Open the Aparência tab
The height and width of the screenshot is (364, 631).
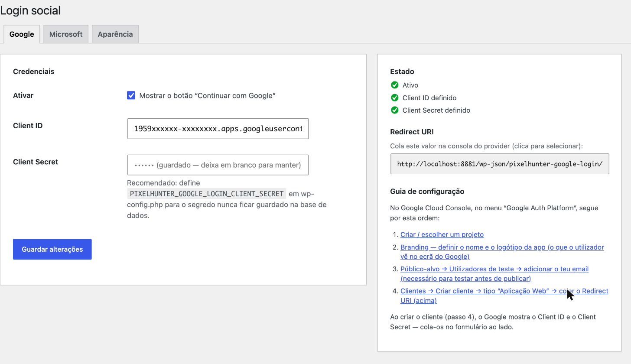pyautogui.click(x=115, y=34)
